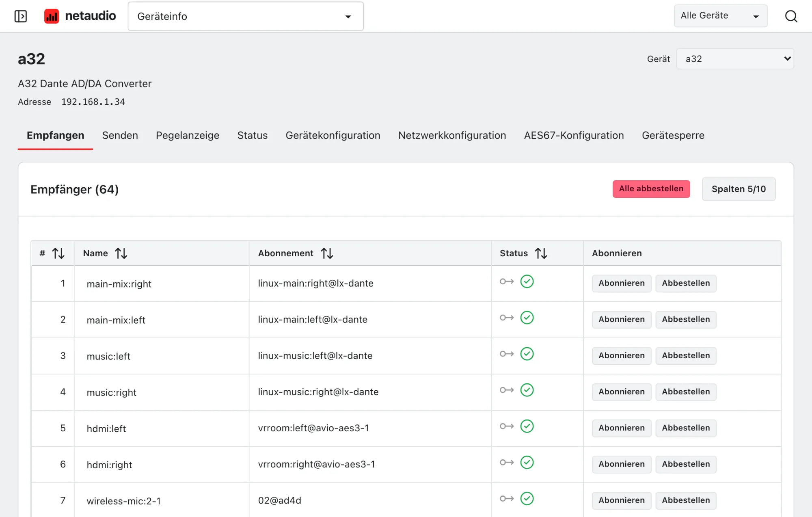Click unicast flow icon for music:left
Image resolution: width=812 pixels, height=517 pixels.
507,354
